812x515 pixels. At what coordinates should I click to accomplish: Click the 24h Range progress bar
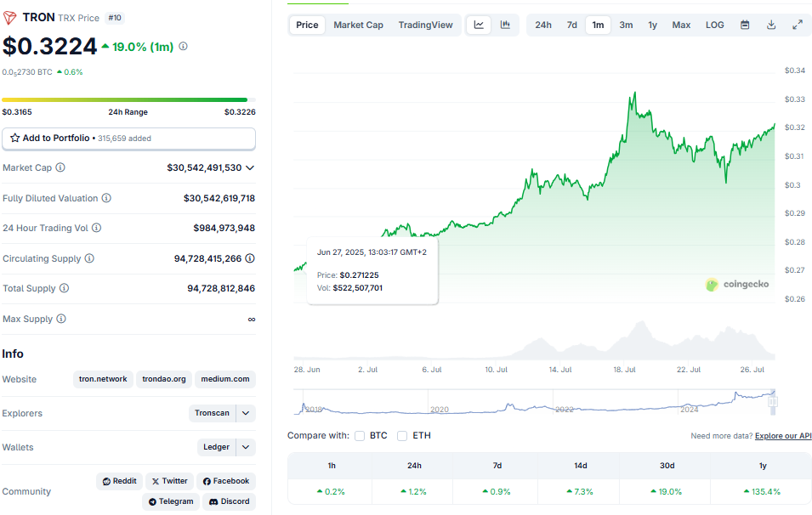coord(128,100)
